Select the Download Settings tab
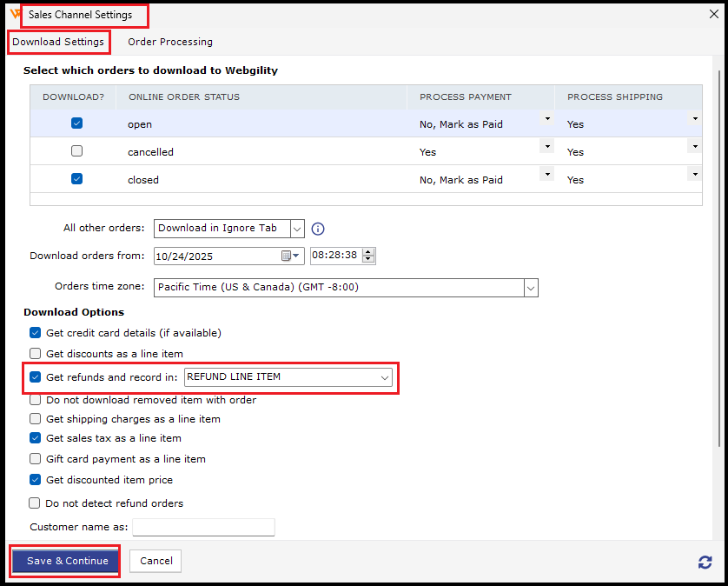This screenshot has height=586, width=728. coord(58,42)
